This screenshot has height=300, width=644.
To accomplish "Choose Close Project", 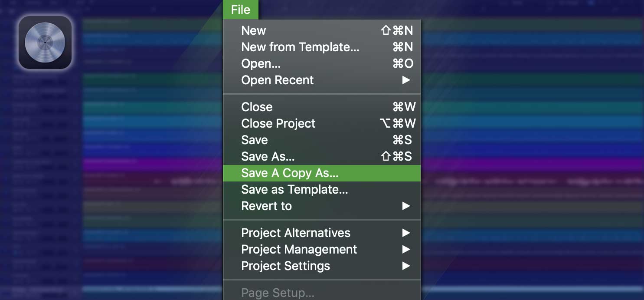I will pyautogui.click(x=278, y=123).
